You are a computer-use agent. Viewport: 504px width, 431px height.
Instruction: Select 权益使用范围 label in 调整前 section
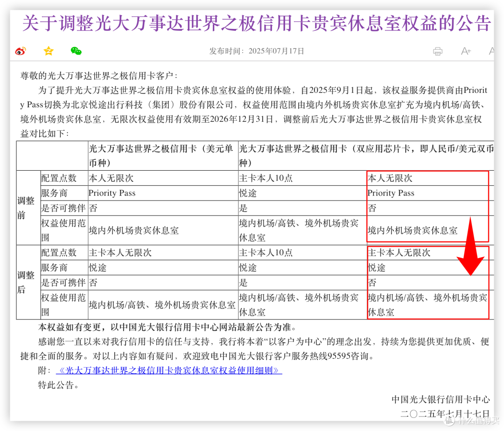point(64,230)
